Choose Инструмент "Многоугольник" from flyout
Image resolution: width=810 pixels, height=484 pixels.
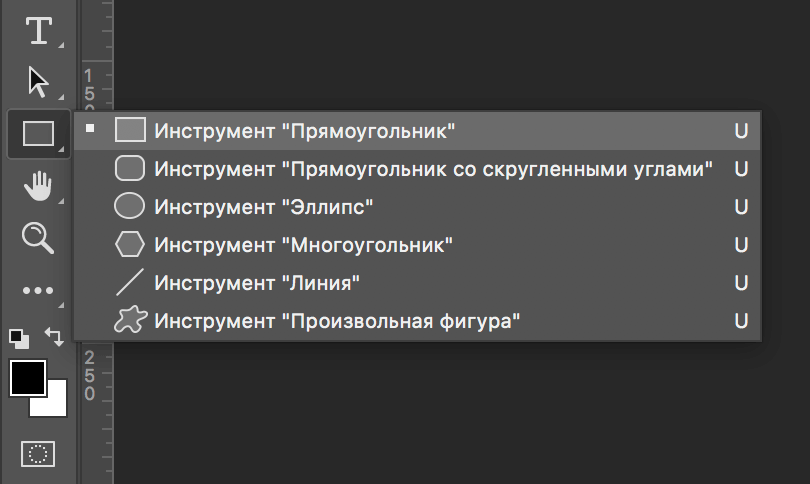303,245
